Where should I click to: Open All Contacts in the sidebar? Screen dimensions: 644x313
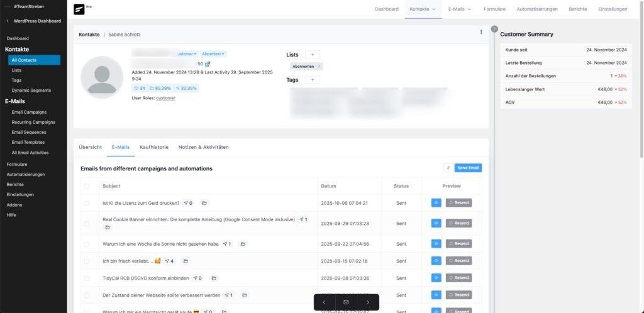(x=34, y=60)
